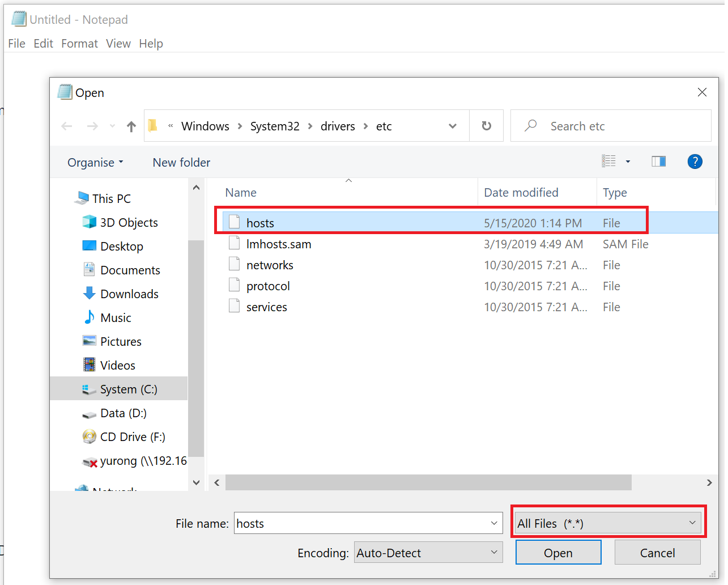Viewport: 728px width, 585px height.
Task: Select the Downloads folder in sidebar
Action: [129, 294]
